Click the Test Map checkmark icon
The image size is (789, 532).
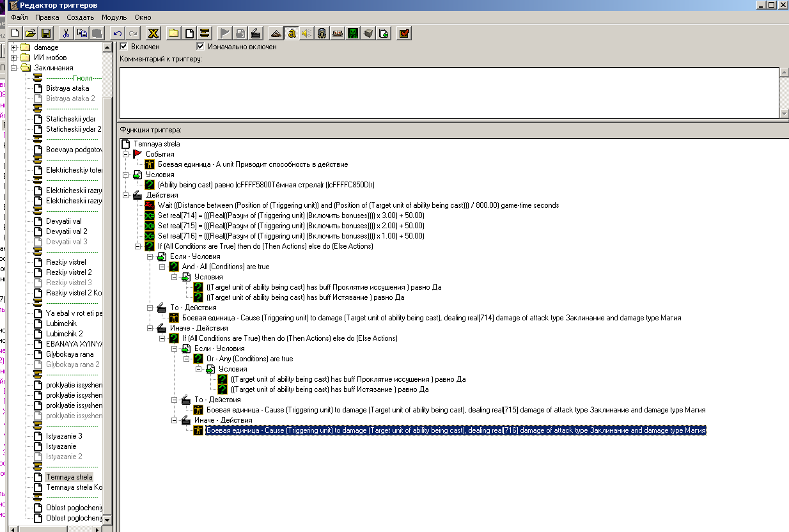tap(403, 33)
